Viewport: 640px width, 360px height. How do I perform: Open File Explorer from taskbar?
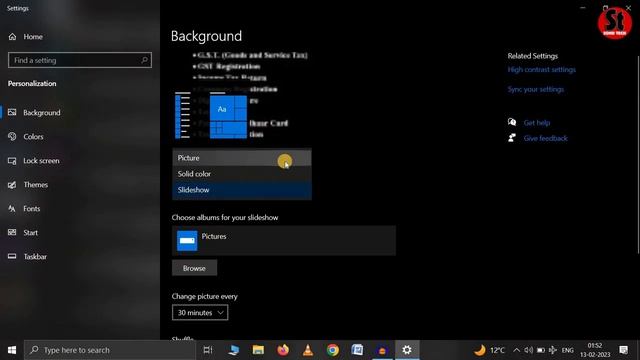coord(258,350)
